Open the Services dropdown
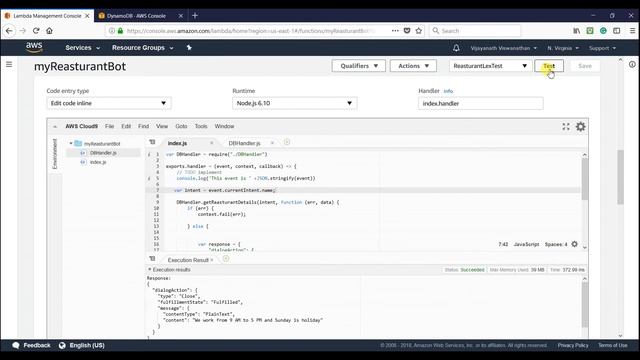The image size is (640, 360). pyautogui.click(x=82, y=48)
